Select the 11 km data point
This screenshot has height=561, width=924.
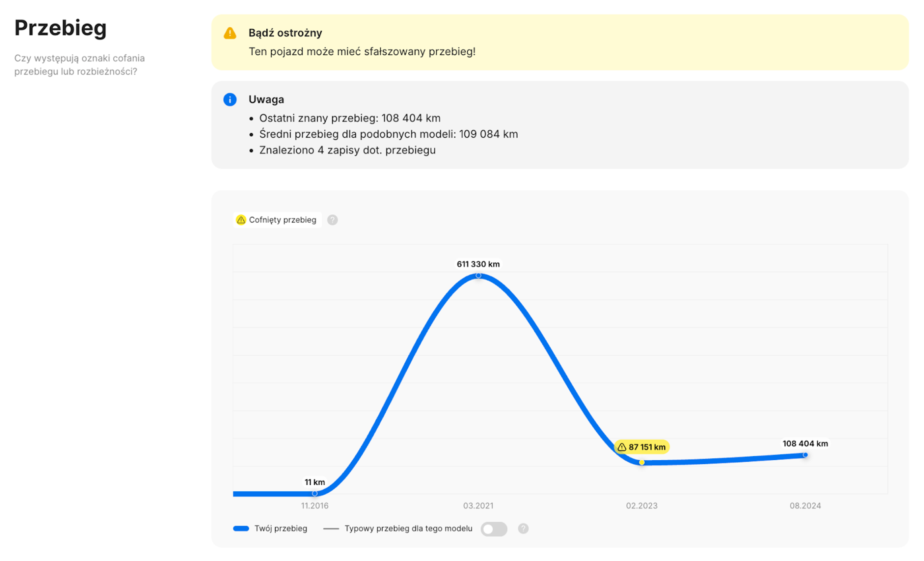coord(315,493)
